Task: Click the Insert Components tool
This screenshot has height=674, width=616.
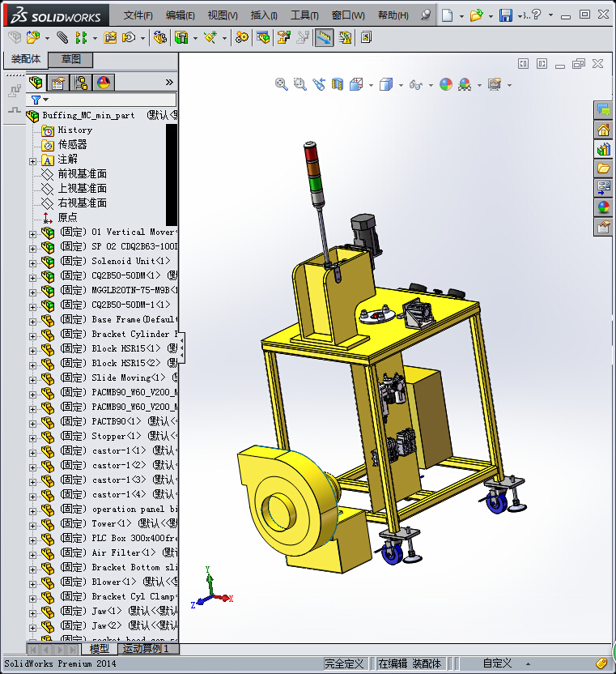Action: pyautogui.click(x=33, y=37)
